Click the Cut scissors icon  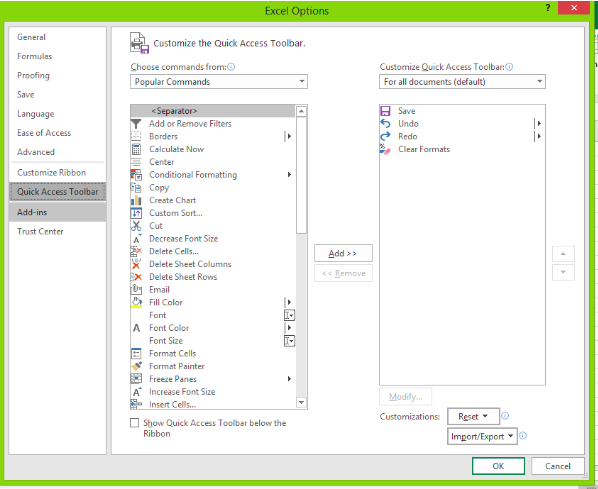[136, 226]
